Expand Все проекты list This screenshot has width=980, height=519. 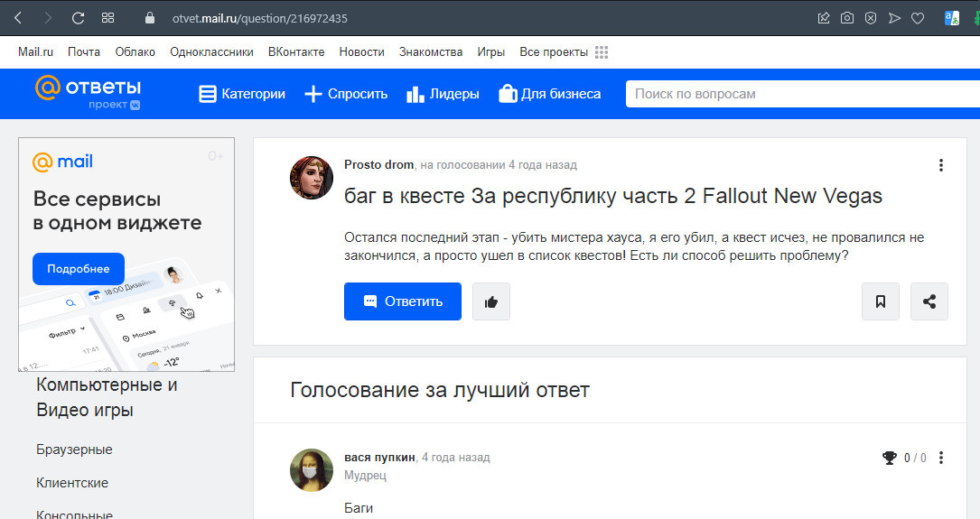click(x=554, y=51)
